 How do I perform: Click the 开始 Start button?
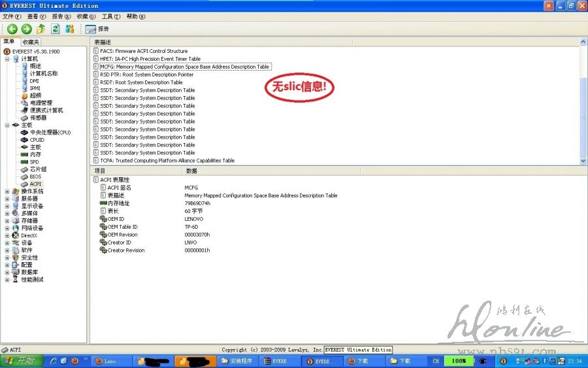[20, 361]
